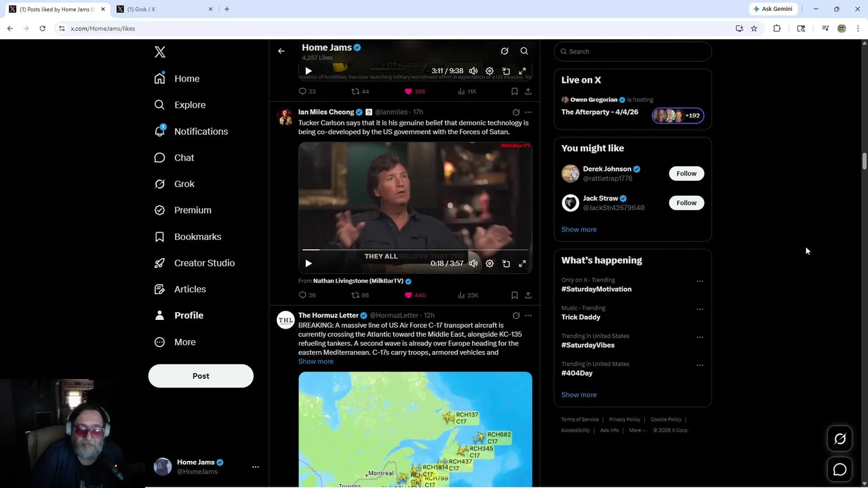Go back using header arrow
This screenshot has width=868, height=488.
(x=281, y=51)
